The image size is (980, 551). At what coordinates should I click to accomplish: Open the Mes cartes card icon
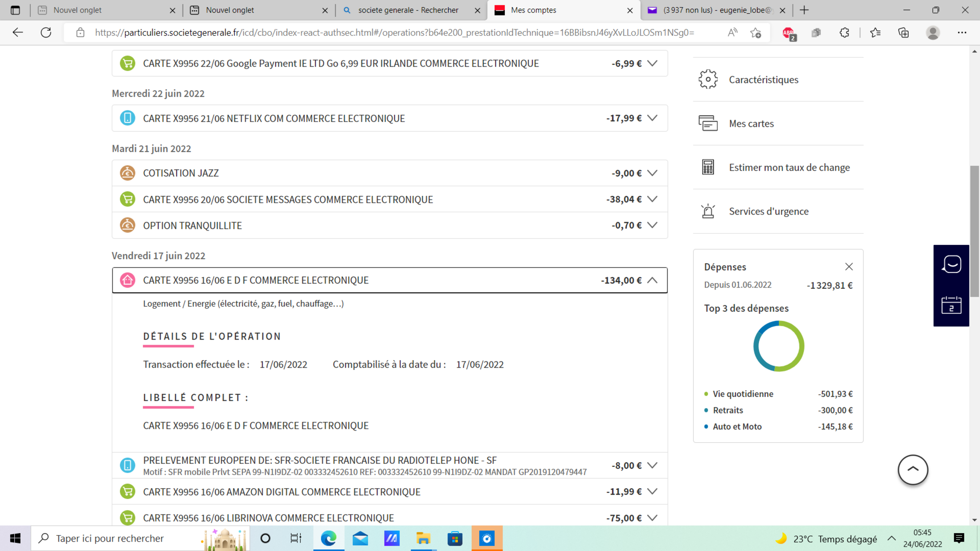coord(708,123)
